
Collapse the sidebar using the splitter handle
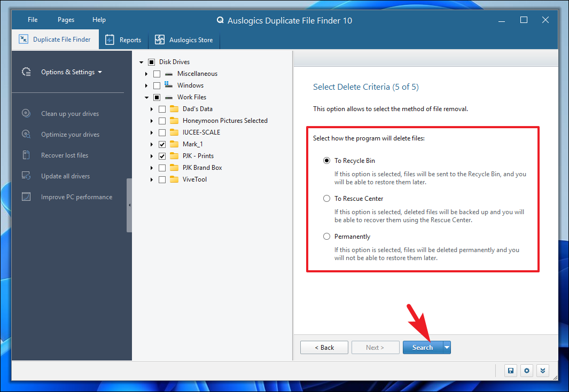click(129, 205)
